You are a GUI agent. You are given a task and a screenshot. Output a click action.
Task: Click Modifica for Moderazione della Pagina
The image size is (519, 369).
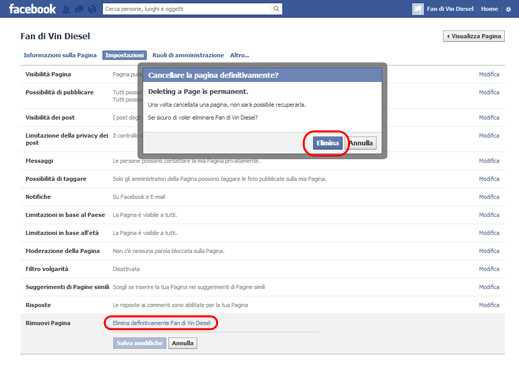(489, 251)
